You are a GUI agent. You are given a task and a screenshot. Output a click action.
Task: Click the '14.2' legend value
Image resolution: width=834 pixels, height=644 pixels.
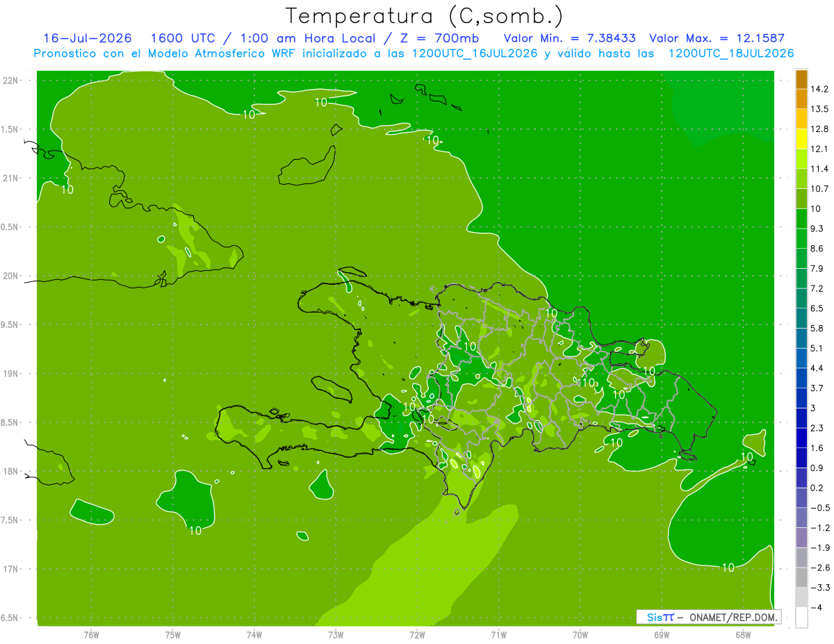pyautogui.click(x=820, y=89)
